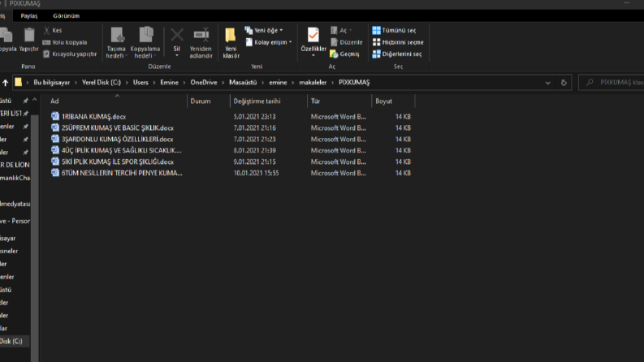Click Tümünü seç select all
This screenshot has height=362, width=644.
pos(395,30)
